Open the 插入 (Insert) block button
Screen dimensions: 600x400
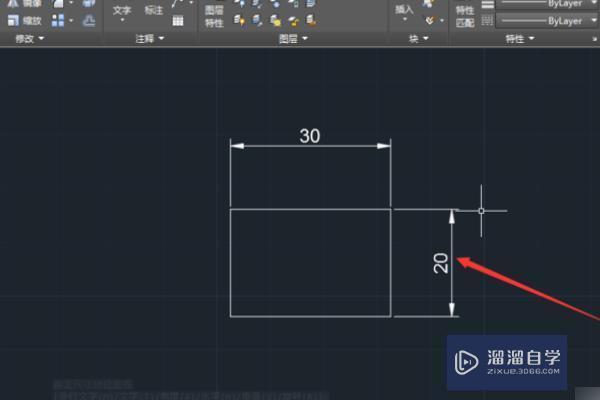[x=404, y=11]
